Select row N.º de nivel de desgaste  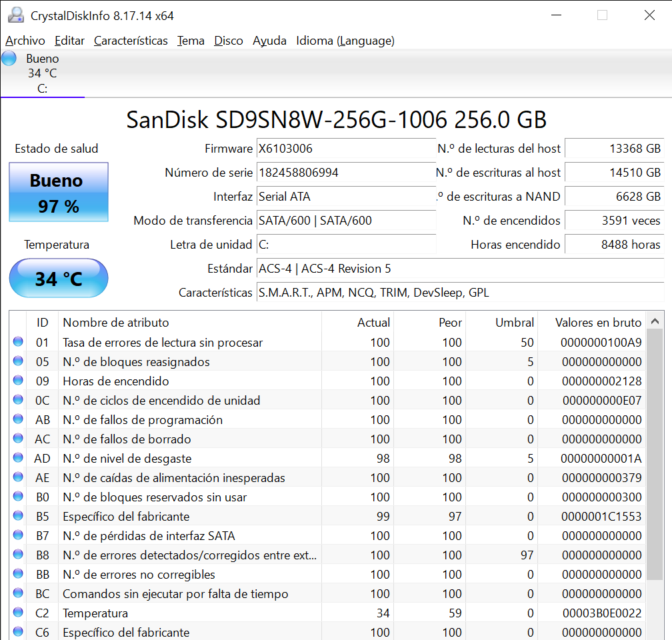click(327, 458)
